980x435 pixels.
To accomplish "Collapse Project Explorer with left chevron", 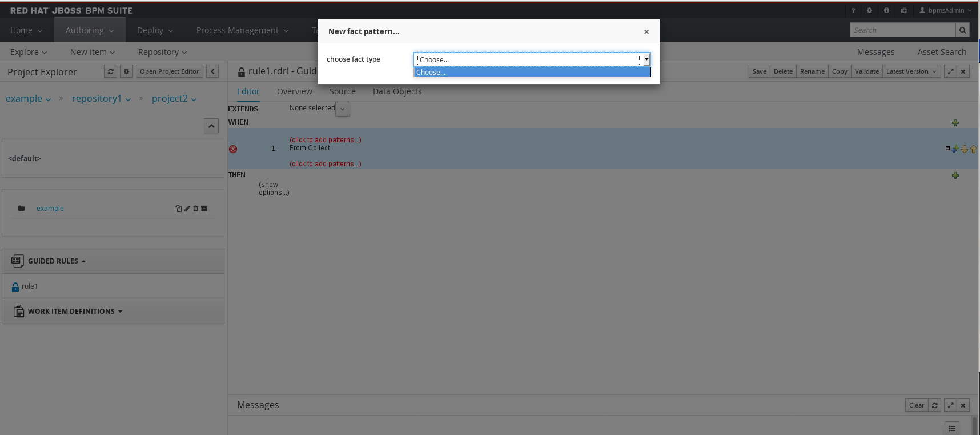I will click(x=212, y=71).
